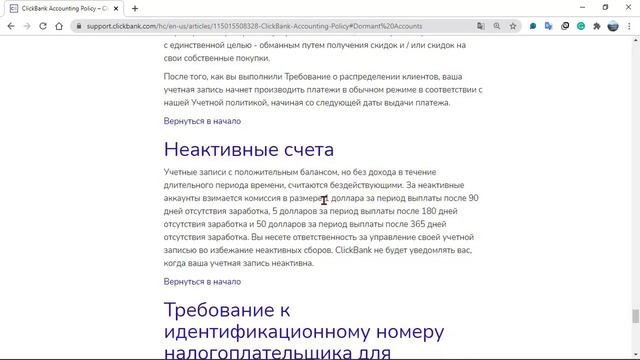
Task: Click the 'Неактивные счета' heading
Action: point(249,149)
